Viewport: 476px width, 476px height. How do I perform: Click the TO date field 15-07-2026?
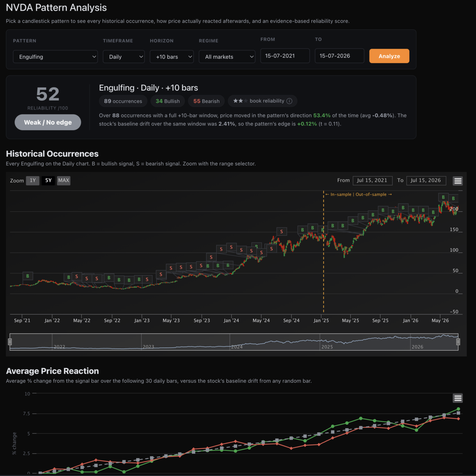point(340,56)
